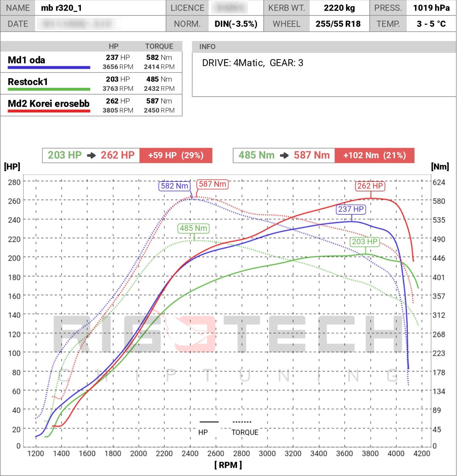
Task: Click '3656 RPM' in the Md1 oda row
Action: tap(118, 67)
